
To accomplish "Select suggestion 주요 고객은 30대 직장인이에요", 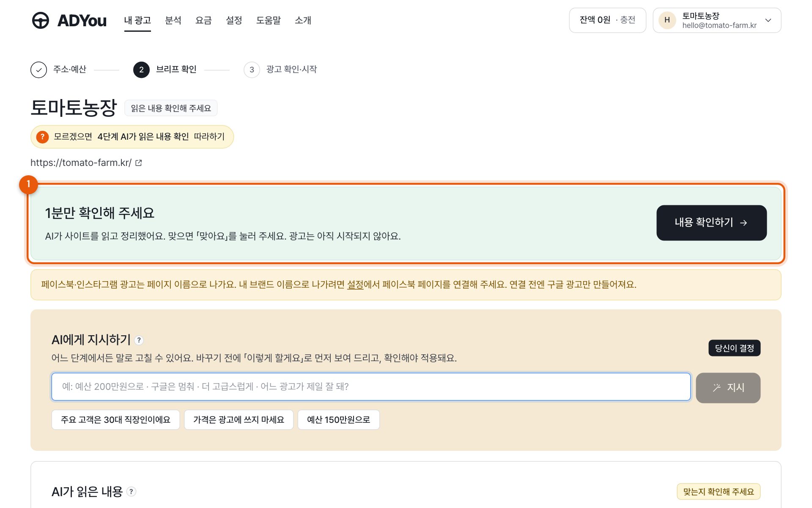I will (115, 420).
